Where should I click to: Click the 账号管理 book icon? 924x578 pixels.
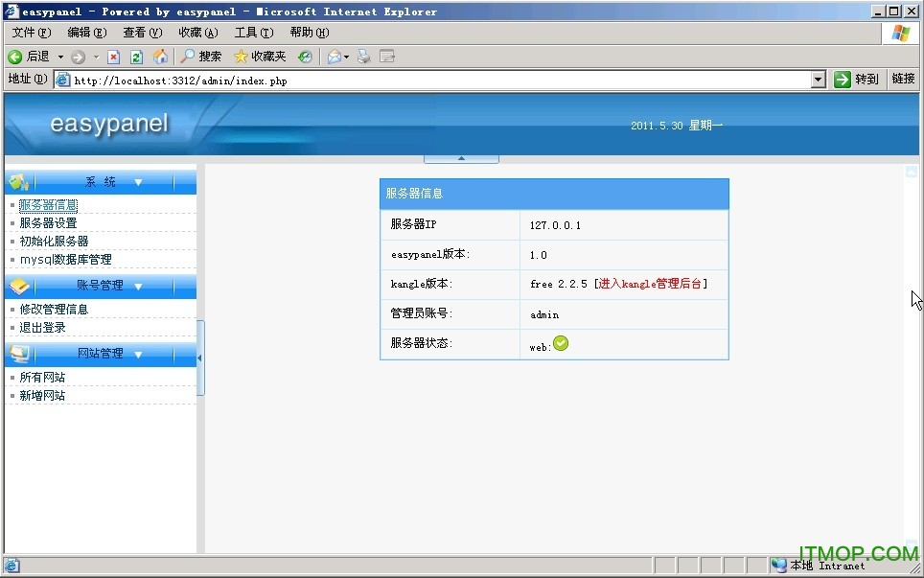(17, 286)
